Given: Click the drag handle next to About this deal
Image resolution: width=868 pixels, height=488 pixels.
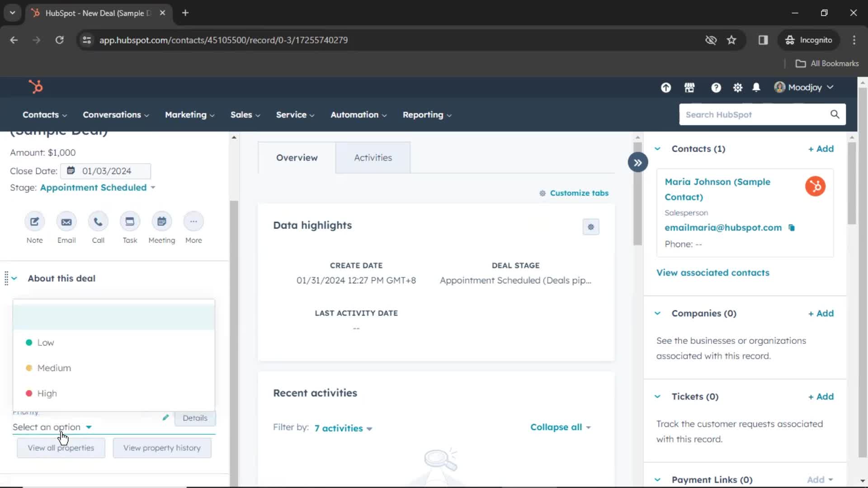Looking at the screenshot, I should (6, 278).
